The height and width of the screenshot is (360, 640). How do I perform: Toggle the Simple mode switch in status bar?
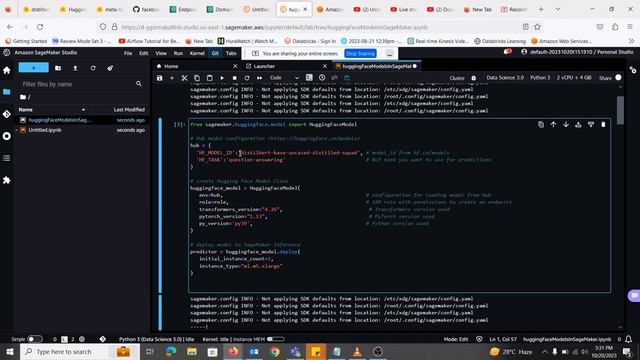click(x=34, y=339)
